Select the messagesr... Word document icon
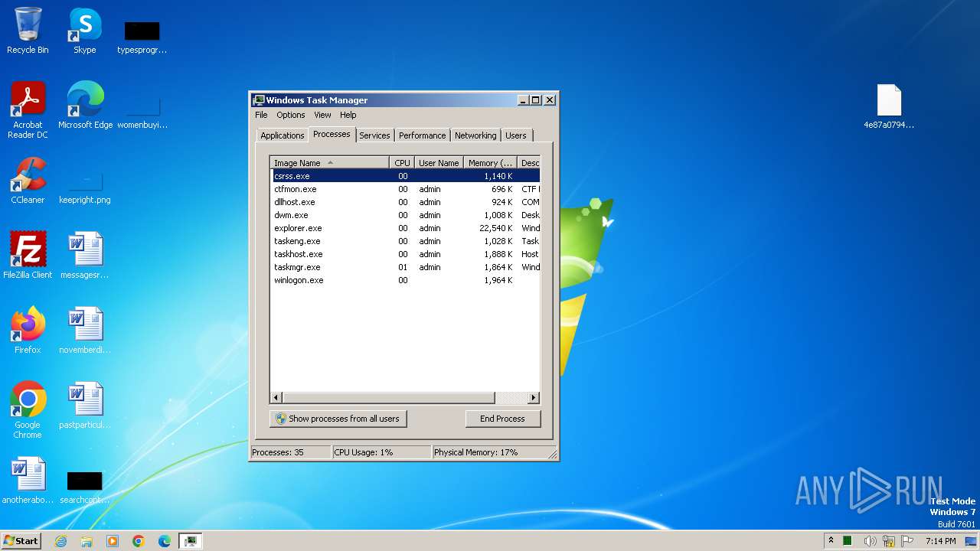The width and height of the screenshot is (980, 551). 85,256
